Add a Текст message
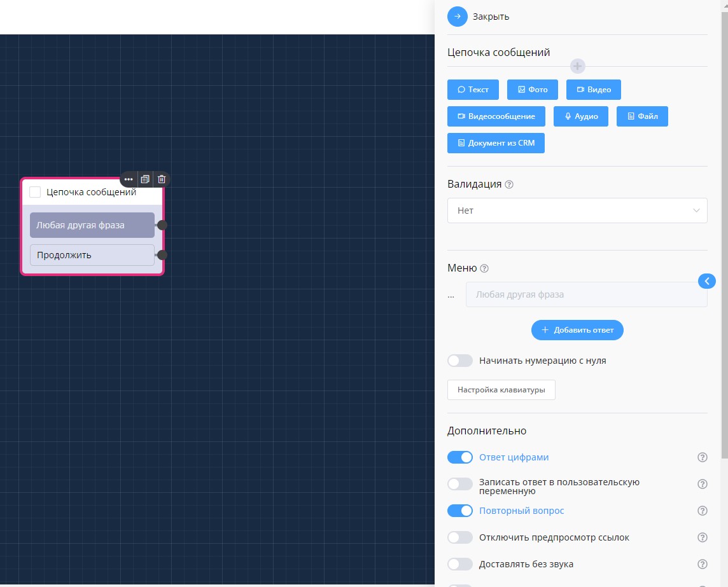728x587 pixels. click(x=473, y=90)
